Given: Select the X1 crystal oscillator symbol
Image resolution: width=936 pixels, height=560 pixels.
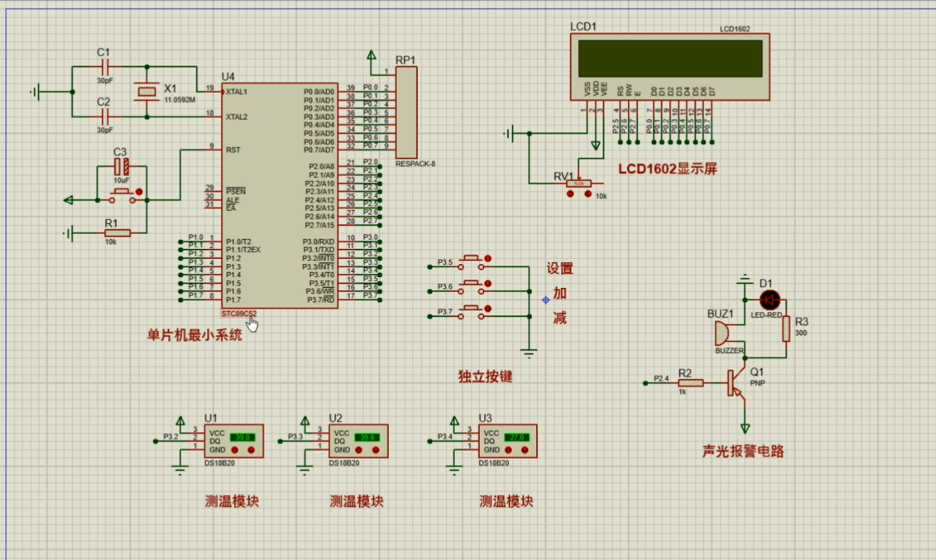Looking at the screenshot, I should point(146,91).
